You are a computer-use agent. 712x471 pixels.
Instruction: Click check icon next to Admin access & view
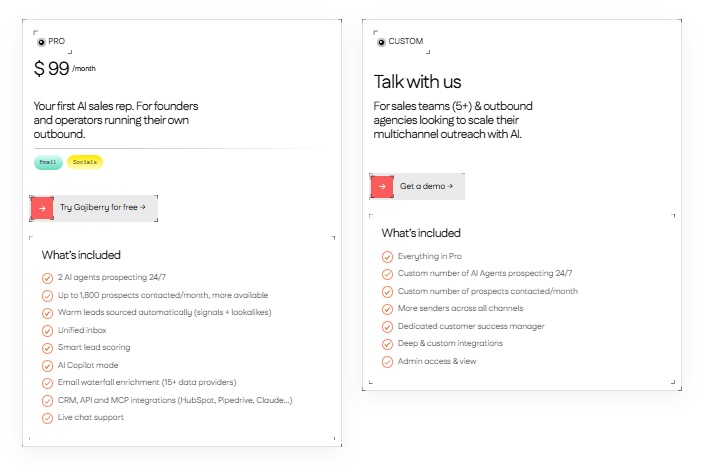pyautogui.click(x=387, y=362)
